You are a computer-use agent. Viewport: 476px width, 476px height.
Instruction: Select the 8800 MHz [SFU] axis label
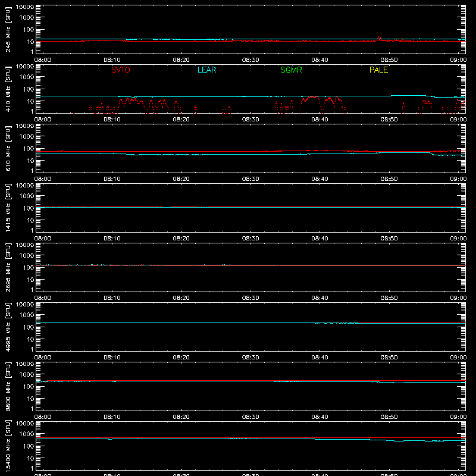pyautogui.click(x=8, y=387)
